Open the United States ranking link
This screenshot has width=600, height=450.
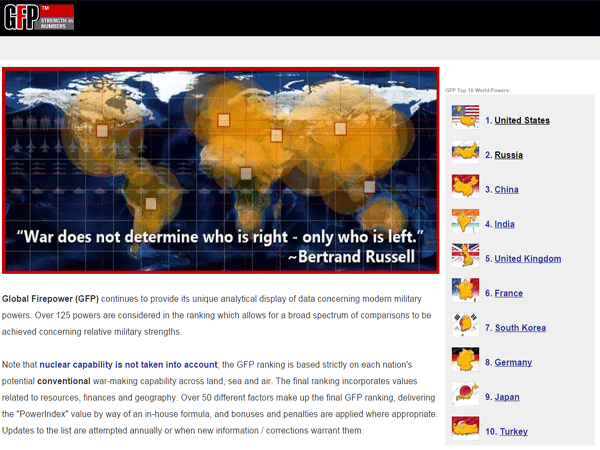point(522,121)
